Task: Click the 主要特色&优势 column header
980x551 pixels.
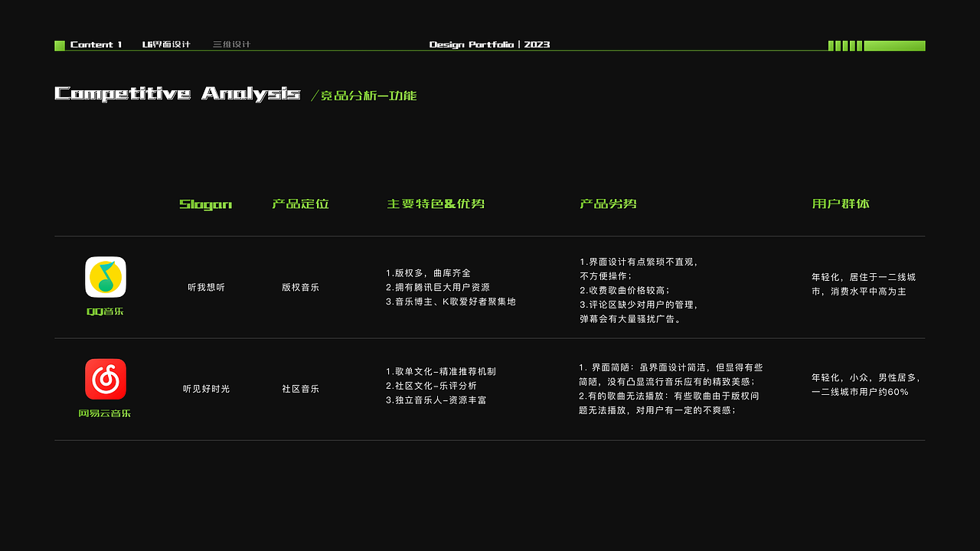Action: click(436, 204)
